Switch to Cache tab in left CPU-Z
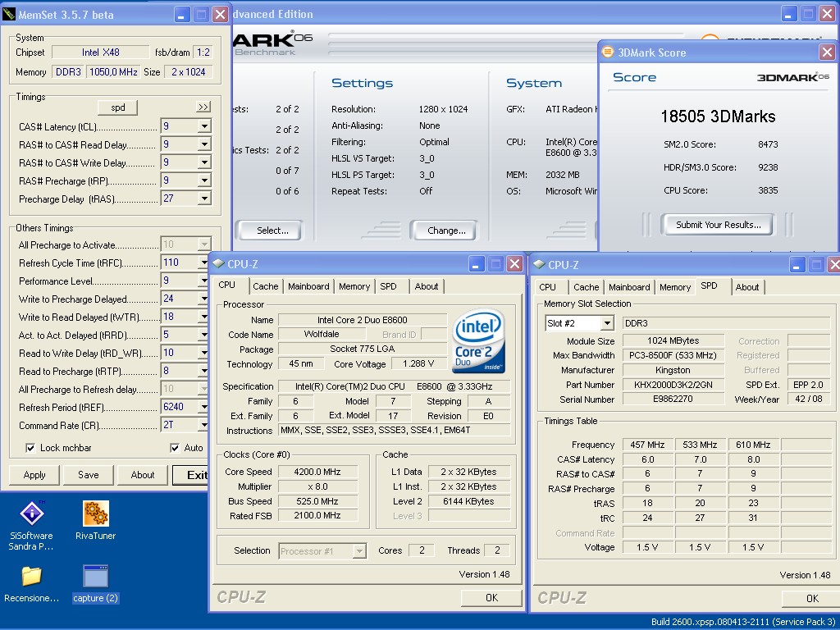This screenshot has width=840, height=630. [x=265, y=286]
